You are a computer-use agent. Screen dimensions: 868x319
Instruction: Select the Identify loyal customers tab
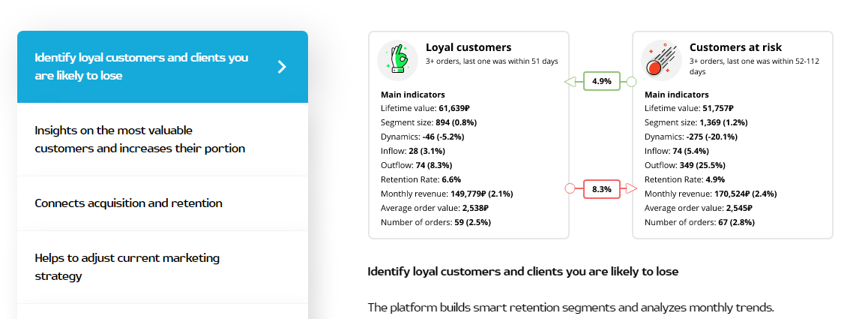(x=141, y=67)
